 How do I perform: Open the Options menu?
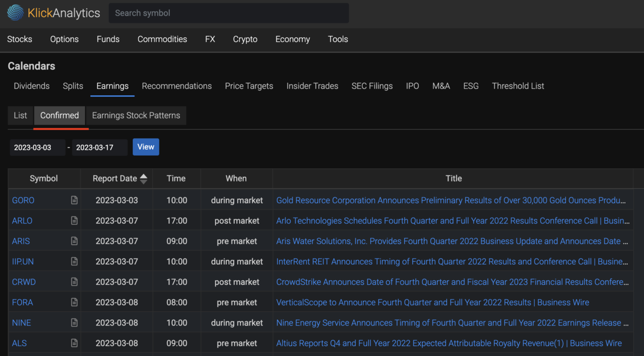[64, 40]
